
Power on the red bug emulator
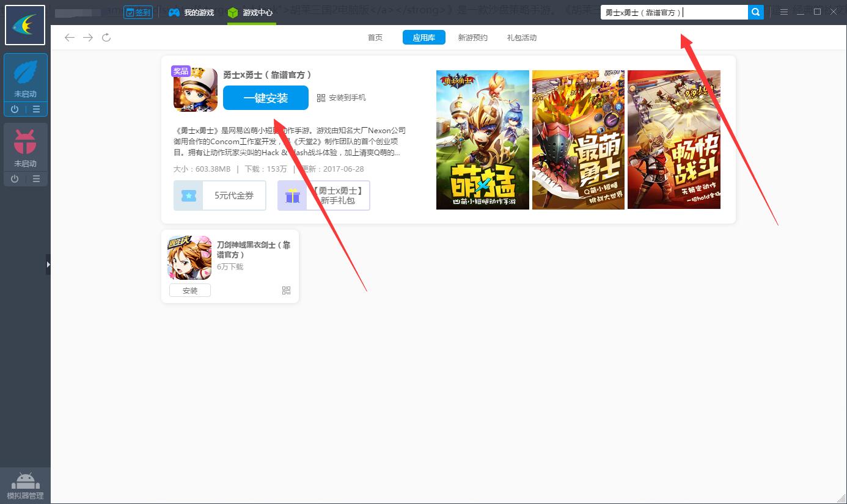(15, 179)
